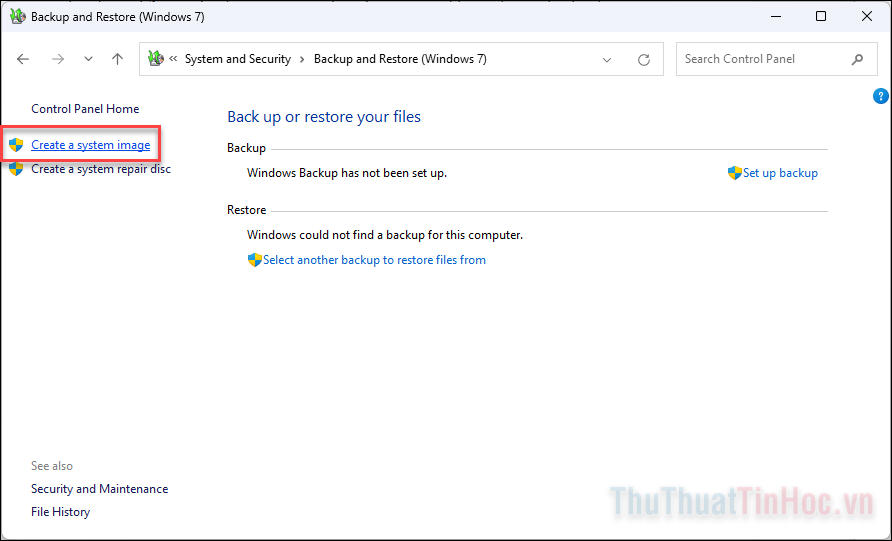892x541 pixels.
Task: Open help via the blue question mark
Action: 881,96
